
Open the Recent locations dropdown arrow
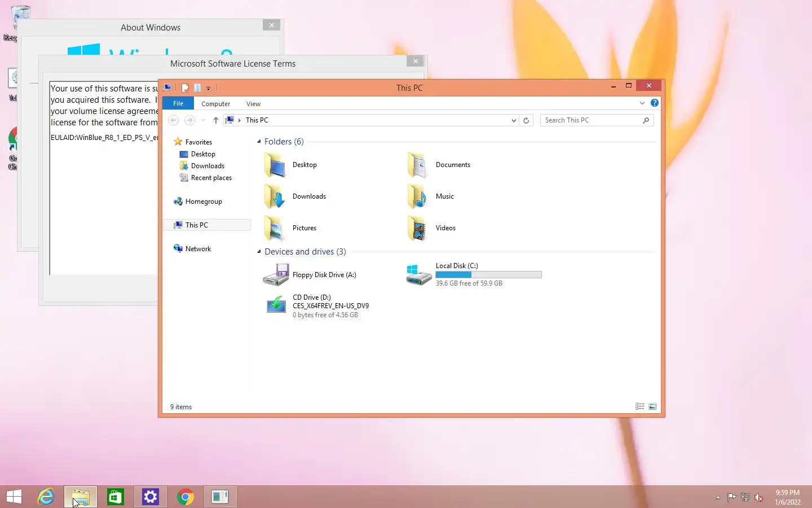pyautogui.click(x=203, y=120)
